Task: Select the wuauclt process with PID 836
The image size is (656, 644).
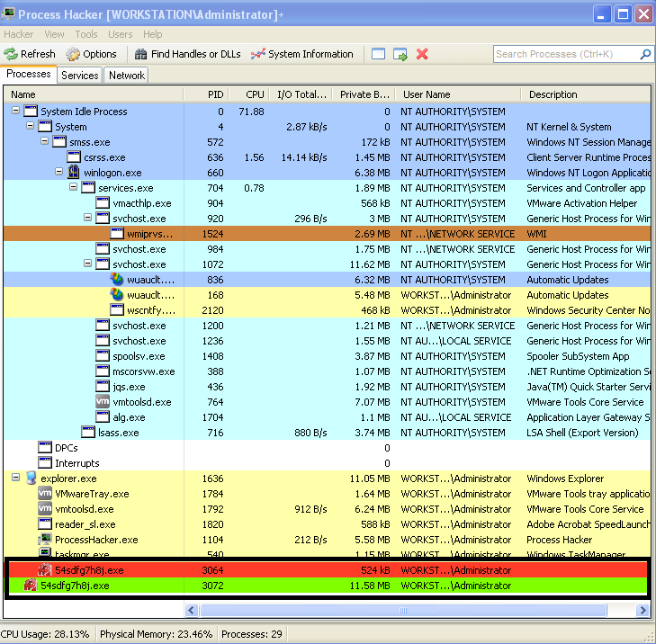Action: tap(117, 280)
